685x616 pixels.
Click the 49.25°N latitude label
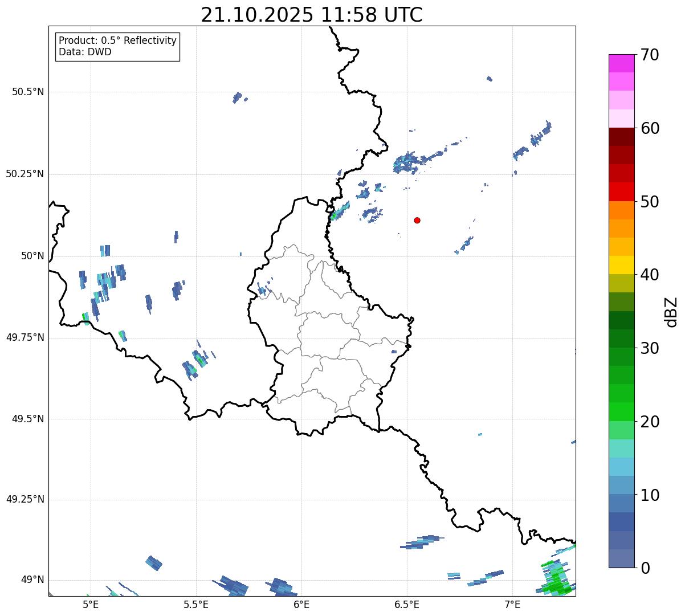point(25,499)
